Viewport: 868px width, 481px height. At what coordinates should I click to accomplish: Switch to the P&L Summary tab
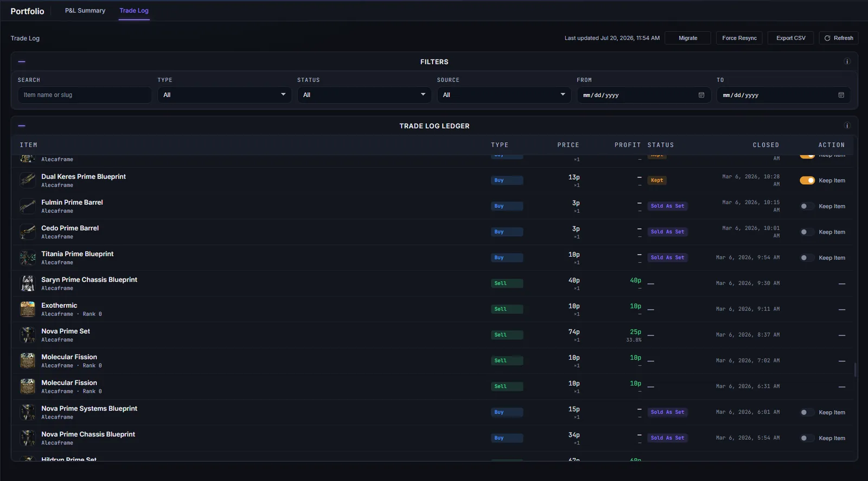85,10
